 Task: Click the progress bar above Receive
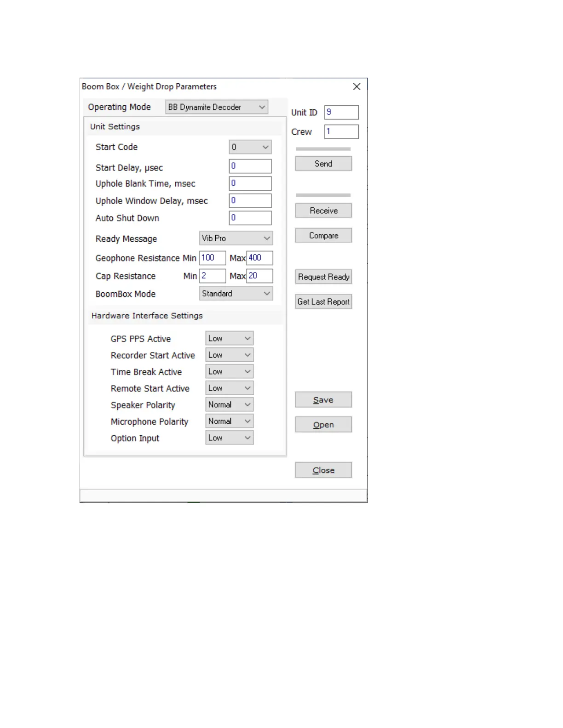[x=323, y=195]
